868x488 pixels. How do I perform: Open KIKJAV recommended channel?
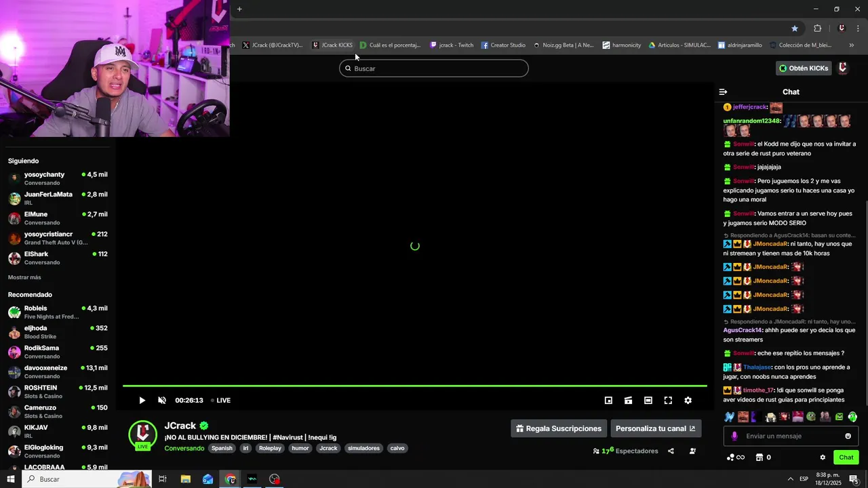(x=58, y=431)
